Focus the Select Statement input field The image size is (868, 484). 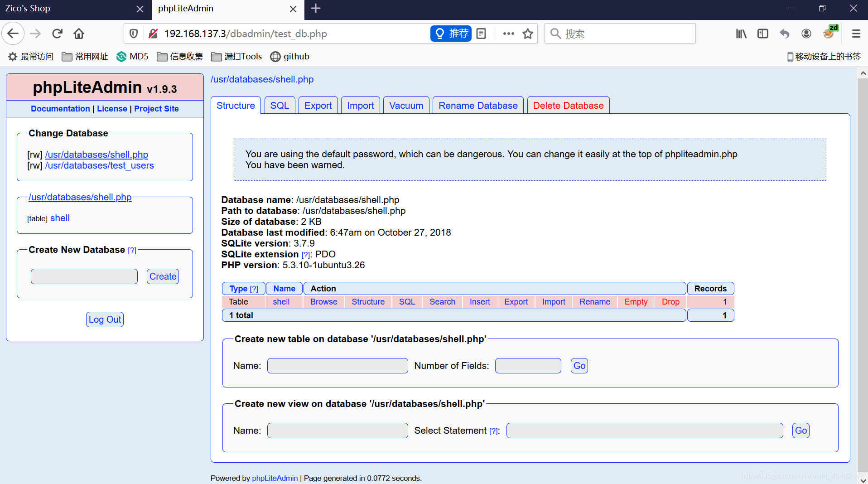coord(645,431)
